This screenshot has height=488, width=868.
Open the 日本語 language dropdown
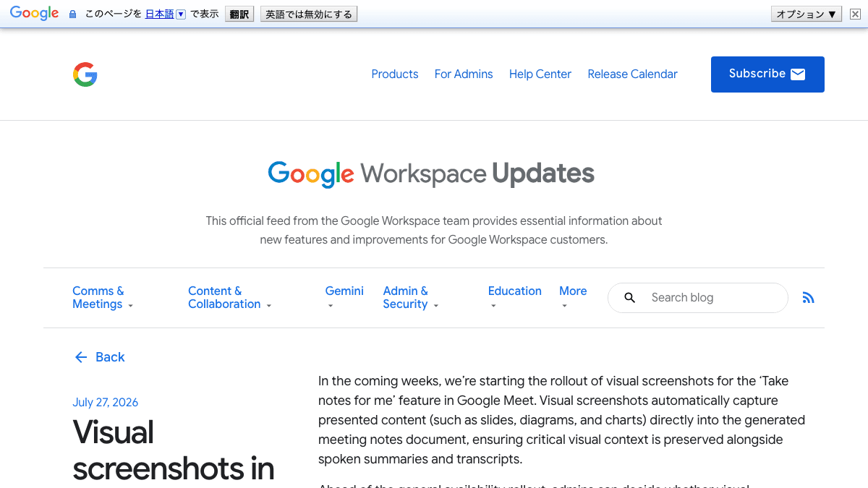coord(165,14)
